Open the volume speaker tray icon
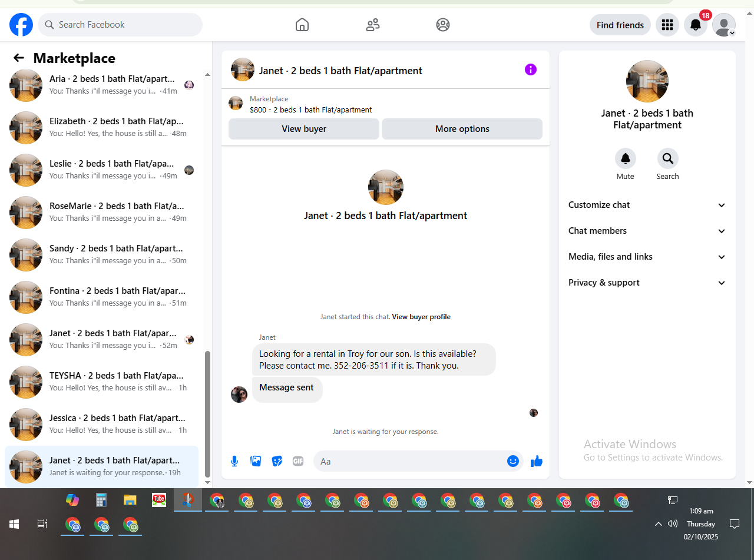The image size is (754, 560). [673, 523]
